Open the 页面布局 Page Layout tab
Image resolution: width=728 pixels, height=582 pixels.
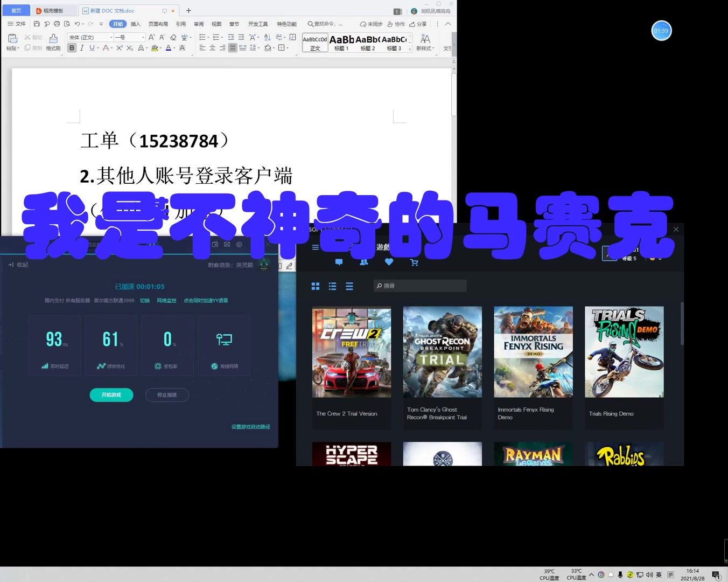[158, 24]
